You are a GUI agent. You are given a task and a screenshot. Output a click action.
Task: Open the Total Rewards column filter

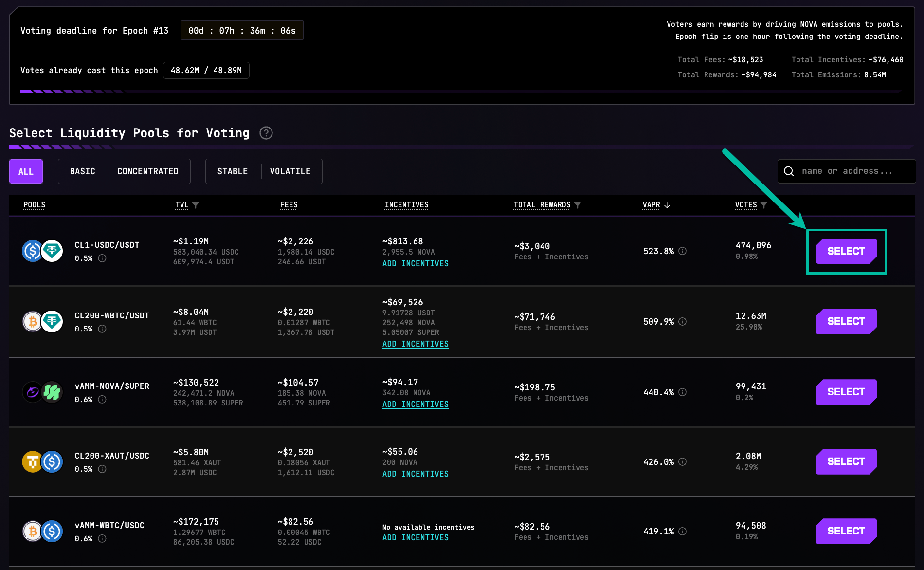click(578, 205)
